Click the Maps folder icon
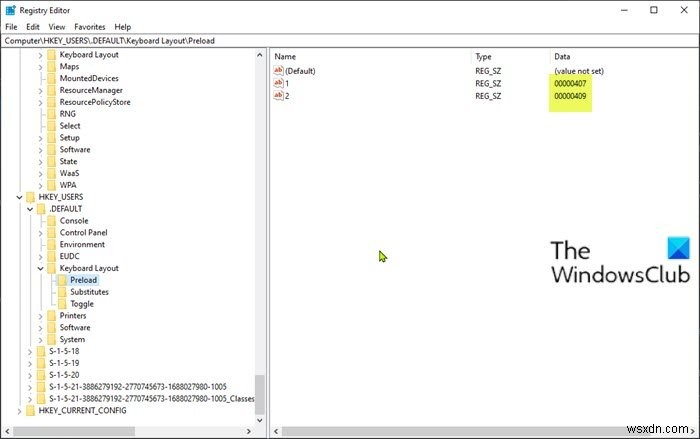Viewport: 700px width, 439px height. (52, 67)
